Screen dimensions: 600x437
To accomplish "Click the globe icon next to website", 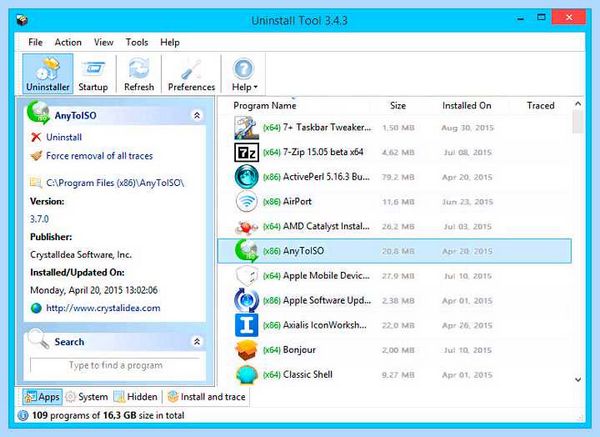I will pyautogui.click(x=36, y=308).
